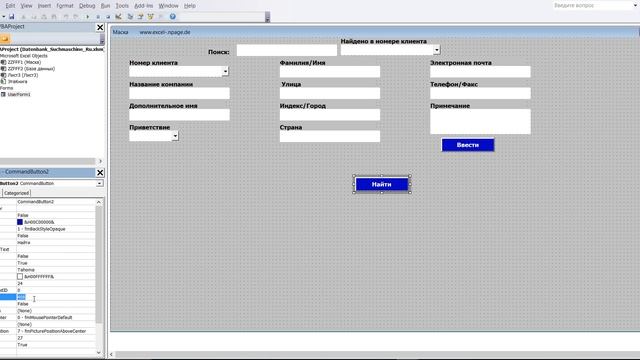Open the Add-Ins menu
The width and height of the screenshot is (640, 360).
click(x=144, y=6)
